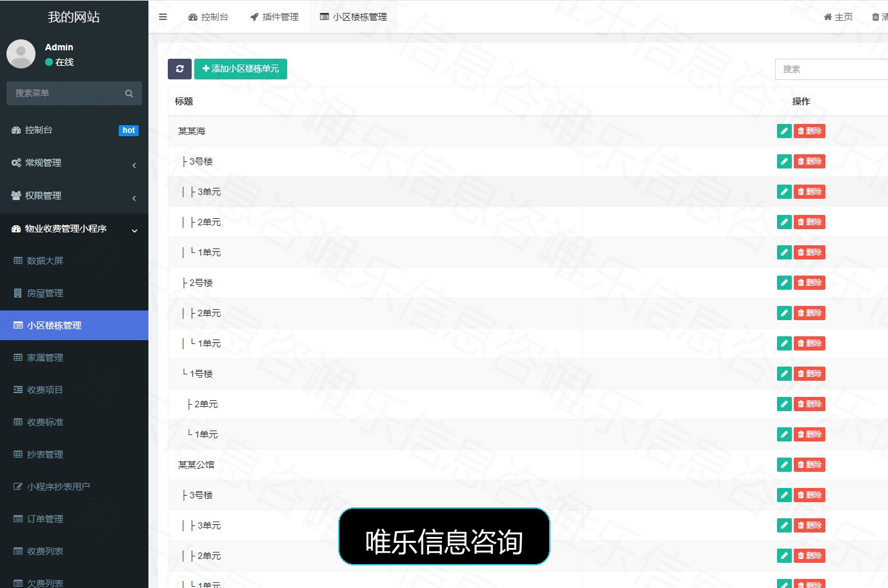
Task: Click the 小程序抄表用户 edit icon in sidebar
Action: (18, 487)
